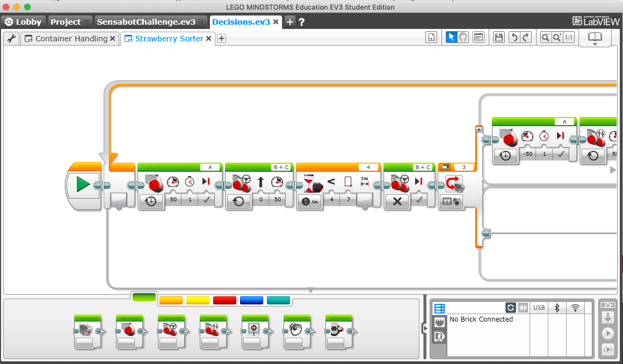This screenshot has width=623, height=364.
Task: Open mode selector on Move Steering B+C block
Action: click(238, 201)
